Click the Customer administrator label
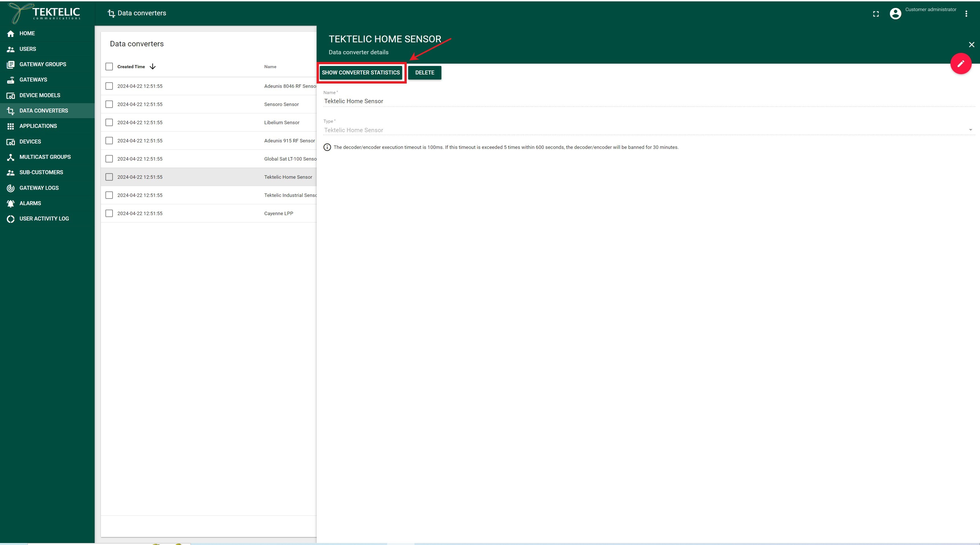 (931, 9)
